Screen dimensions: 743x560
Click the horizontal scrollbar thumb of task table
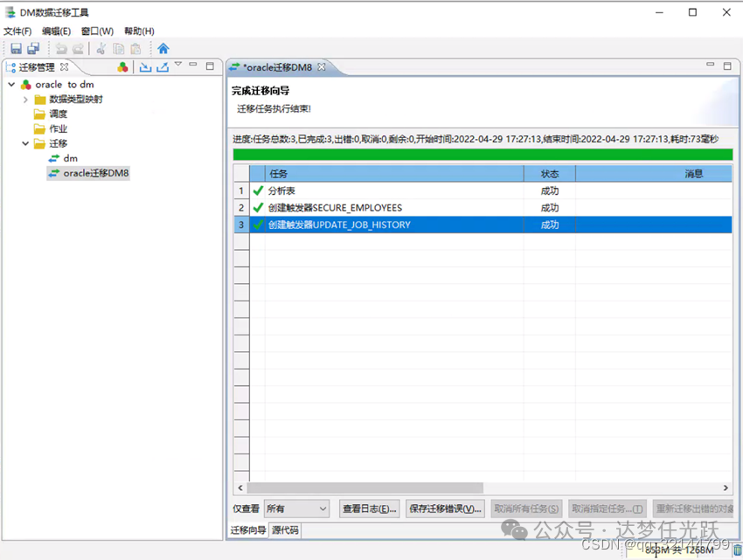point(365,487)
